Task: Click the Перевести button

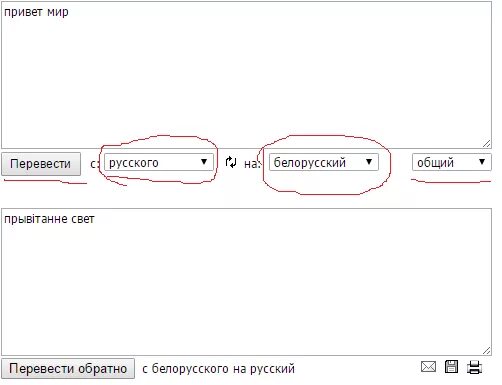Action: pyautogui.click(x=41, y=164)
